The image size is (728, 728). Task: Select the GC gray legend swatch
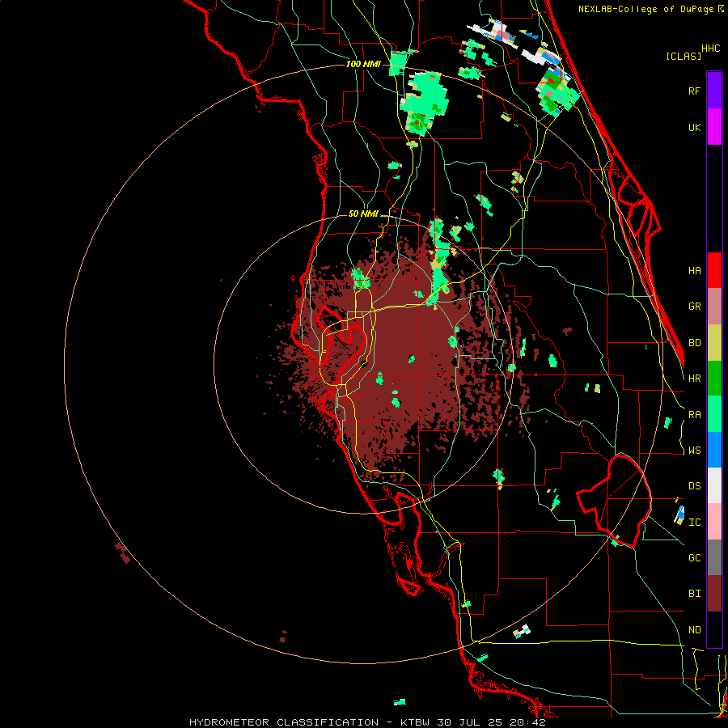[x=714, y=557]
